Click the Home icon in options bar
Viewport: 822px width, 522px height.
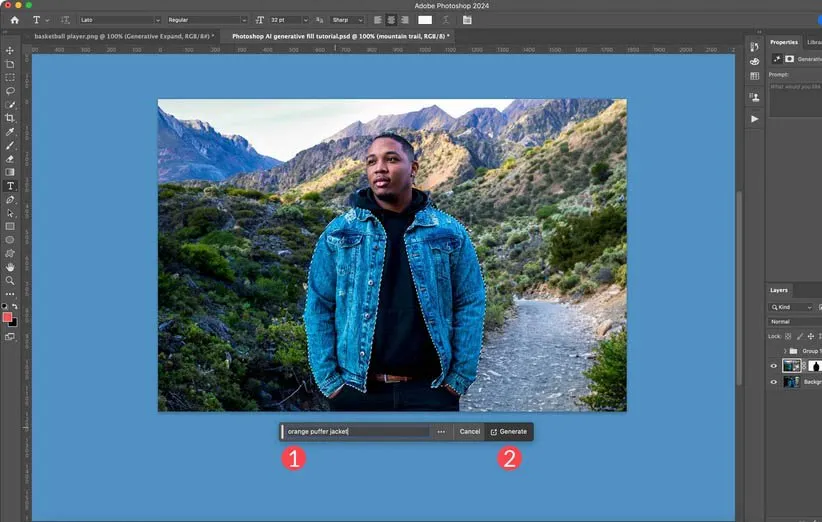14,20
